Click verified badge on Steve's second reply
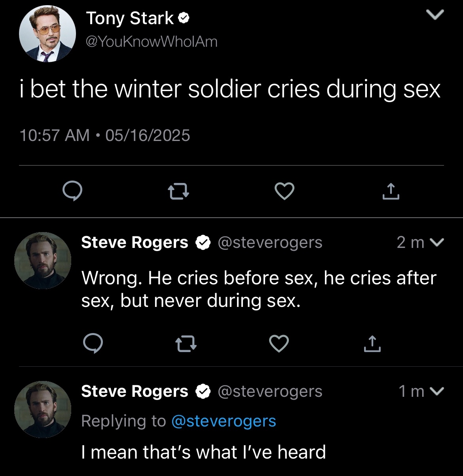Screen dimensions: 463x476 click(x=203, y=392)
